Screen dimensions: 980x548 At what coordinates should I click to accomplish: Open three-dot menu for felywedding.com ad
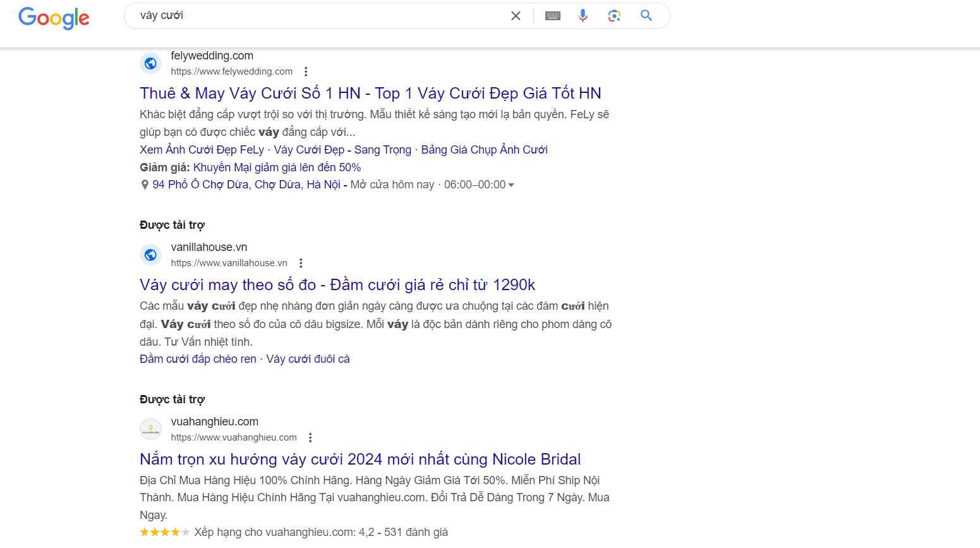pos(306,71)
